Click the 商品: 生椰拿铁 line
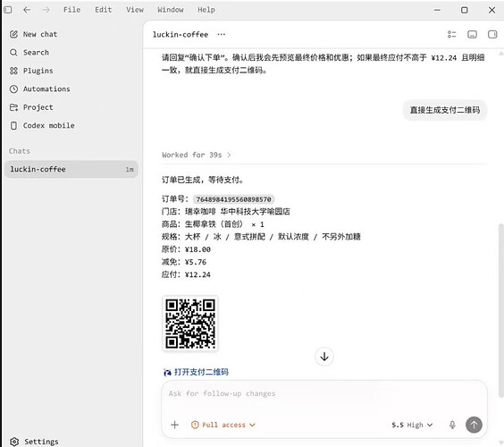Screen dimensions: 504x447 (213, 224)
